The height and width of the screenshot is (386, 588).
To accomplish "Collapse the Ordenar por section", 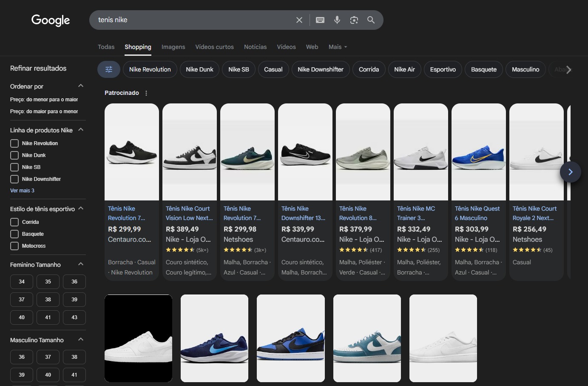I will [x=80, y=85].
